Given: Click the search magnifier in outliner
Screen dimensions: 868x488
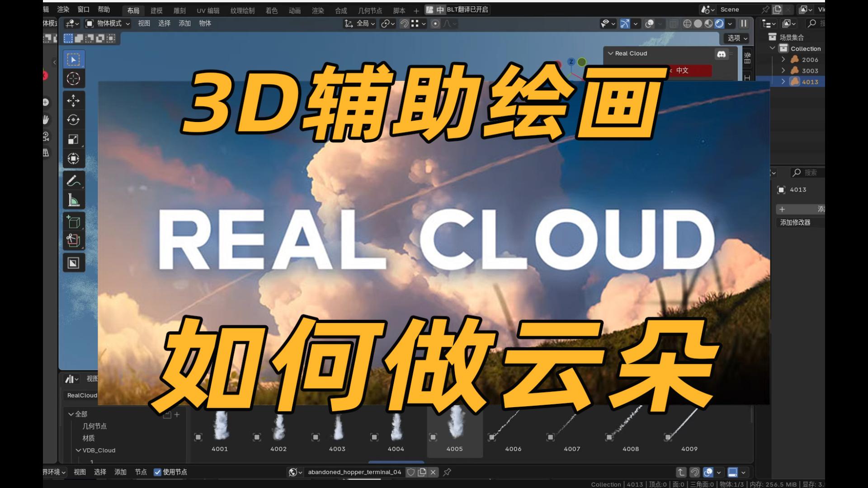Looking at the screenshot, I should pyautogui.click(x=812, y=23).
